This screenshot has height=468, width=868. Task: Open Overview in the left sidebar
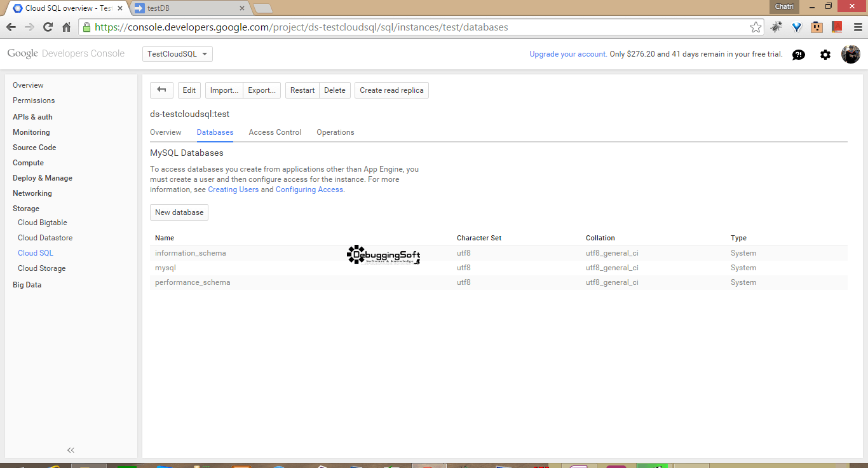coord(28,85)
